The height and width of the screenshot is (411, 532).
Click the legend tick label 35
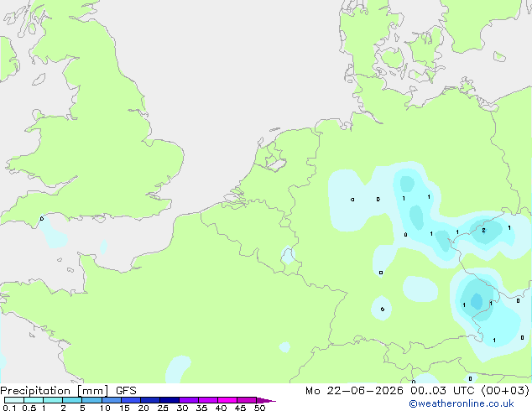pos(201,408)
